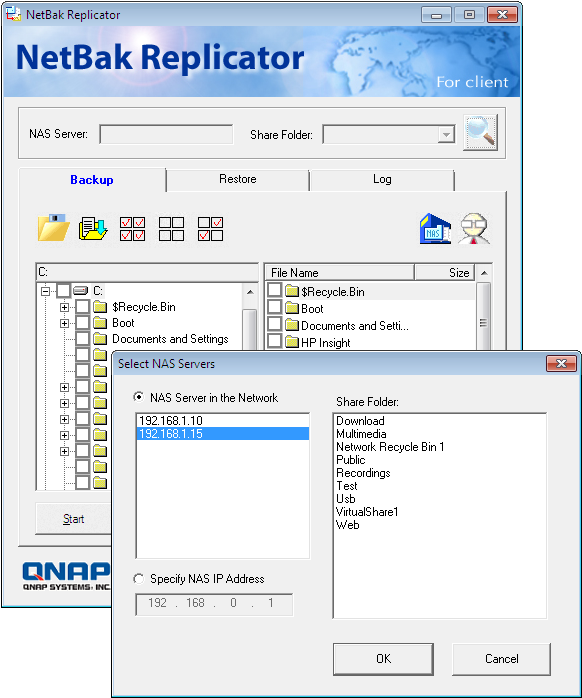Click the deselect all checkboxes icon
This screenshot has height=698, width=582.
click(171, 229)
